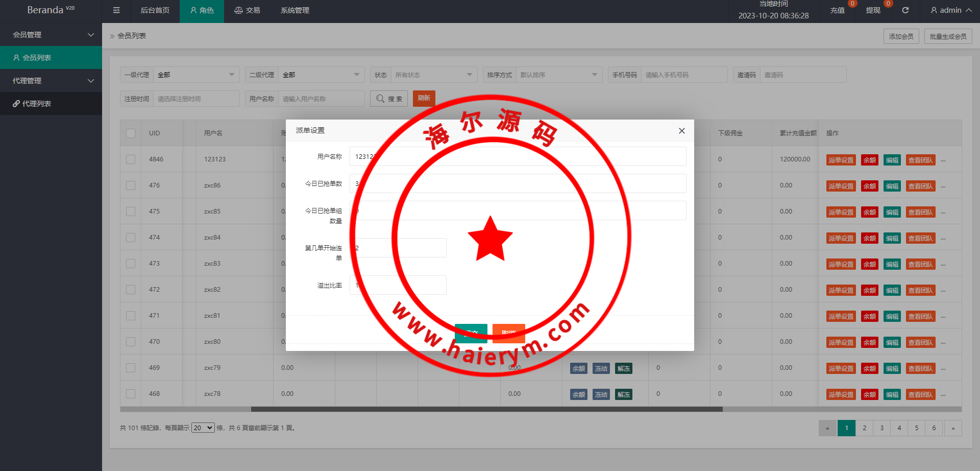
Task: Open the 状态 filter dropdown
Action: [434, 75]
